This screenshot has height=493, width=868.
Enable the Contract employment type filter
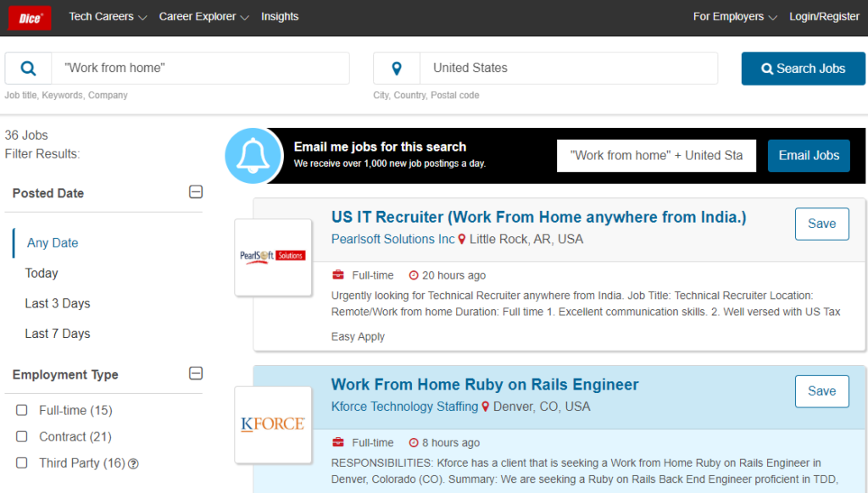[x=22, y=437]
